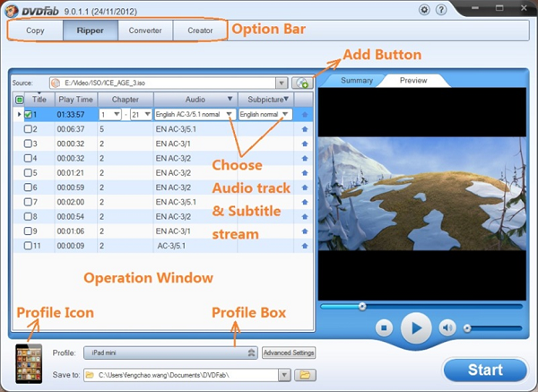Image resolution: width=538 pixels, height=392 pixels.
Task: Open the settings gear icon
Action: [424, 10]
